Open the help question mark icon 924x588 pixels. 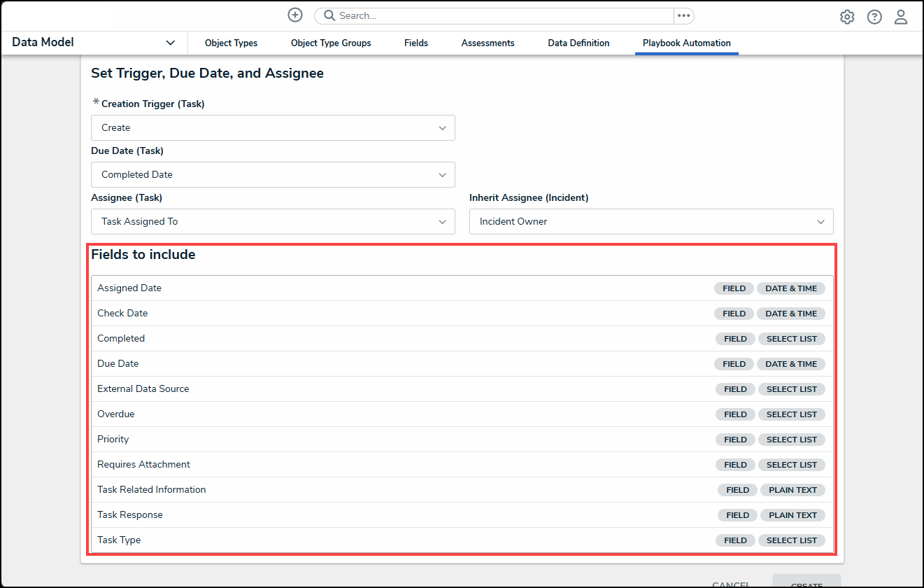coord(874,17)
